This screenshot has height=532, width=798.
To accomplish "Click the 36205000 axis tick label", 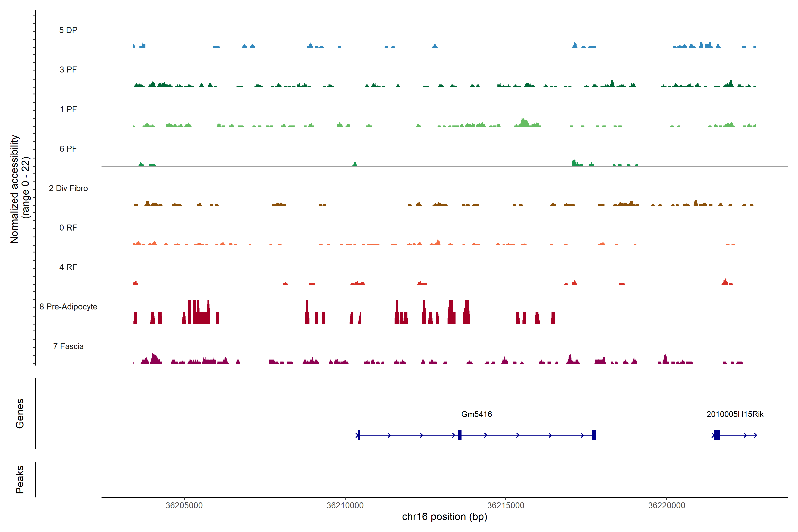I will tap(184, 505).
